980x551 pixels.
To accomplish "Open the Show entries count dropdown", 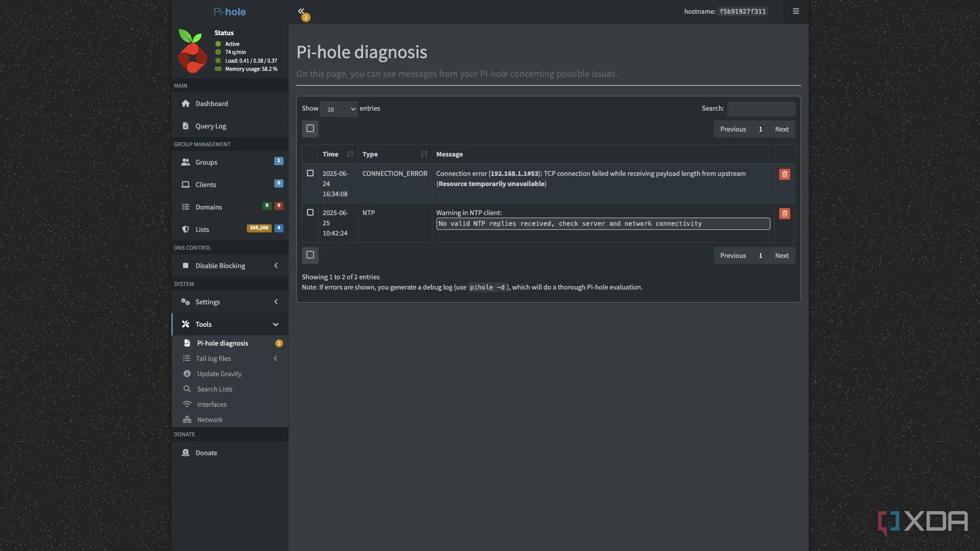I will [x=339, y=109].
